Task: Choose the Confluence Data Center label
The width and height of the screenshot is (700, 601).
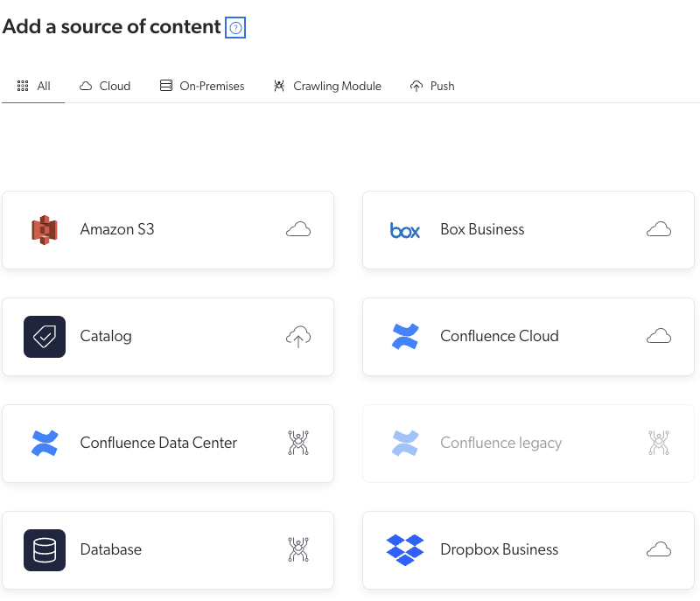Action: 158,443
